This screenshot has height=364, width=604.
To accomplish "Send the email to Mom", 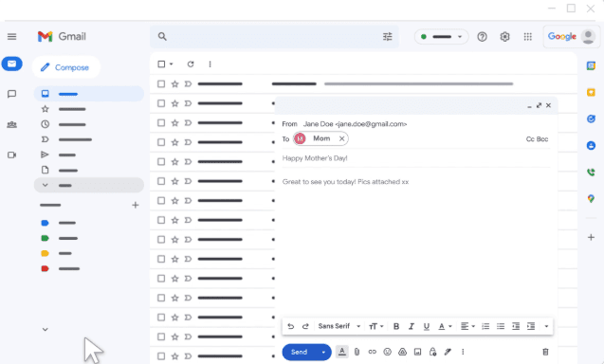I will (x=299, y=352).
